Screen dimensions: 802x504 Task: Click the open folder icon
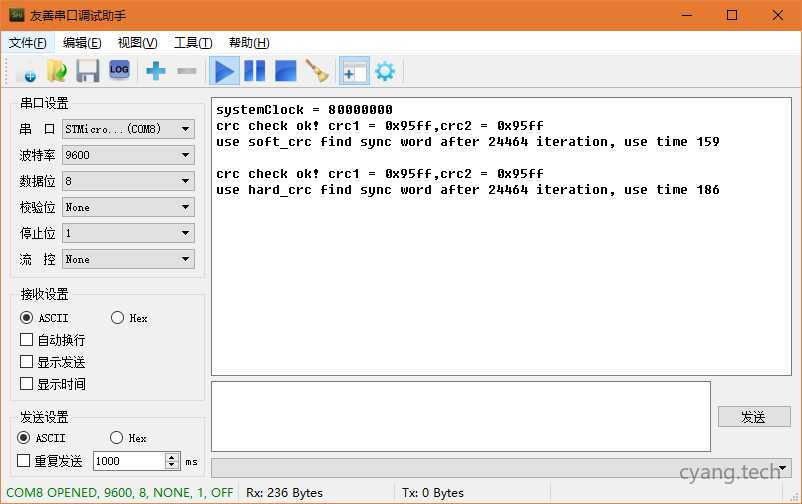click(57, 71)
